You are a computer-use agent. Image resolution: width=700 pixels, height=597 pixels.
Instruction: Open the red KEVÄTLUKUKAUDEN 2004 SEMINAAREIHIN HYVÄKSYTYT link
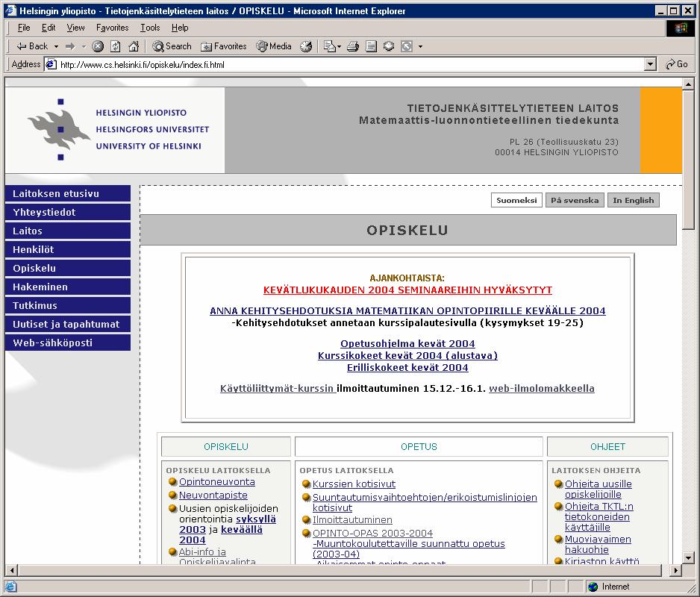coord(407,290)
